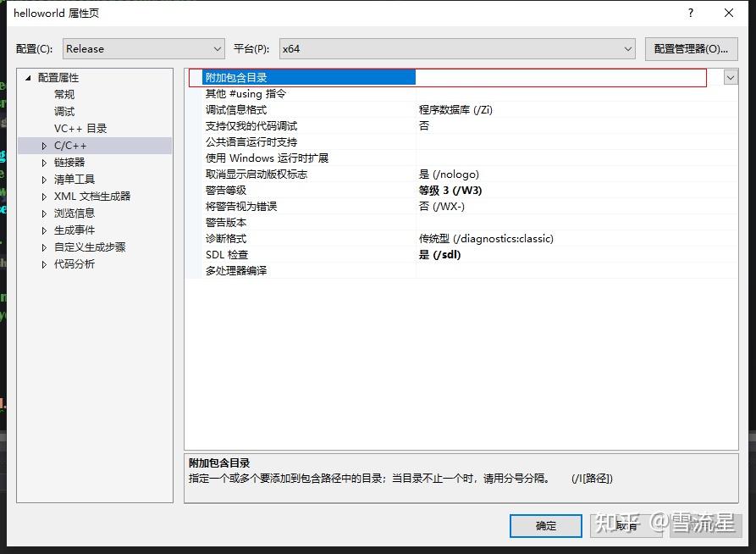756x554 pixels.
Task: Expand the C/C++ tree node arrow
Action: coord(44,146)
